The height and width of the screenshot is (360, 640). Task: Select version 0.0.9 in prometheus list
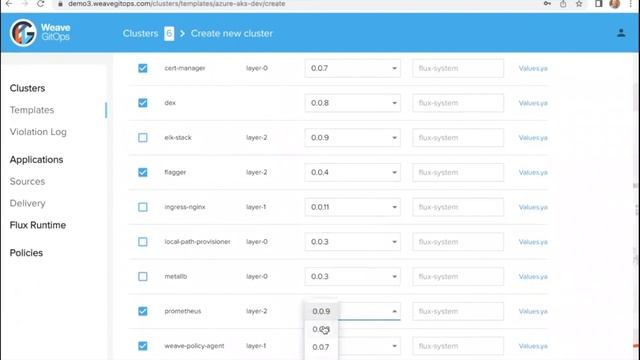tap(321, 311)
